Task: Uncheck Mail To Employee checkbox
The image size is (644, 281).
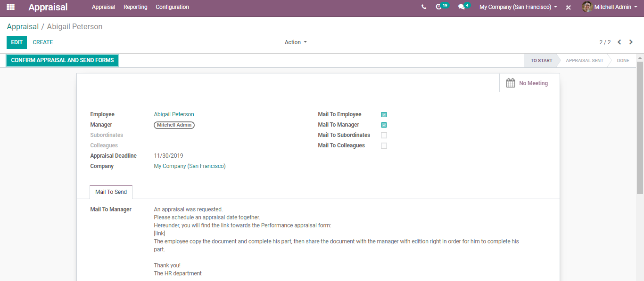Action: (384, 114)
